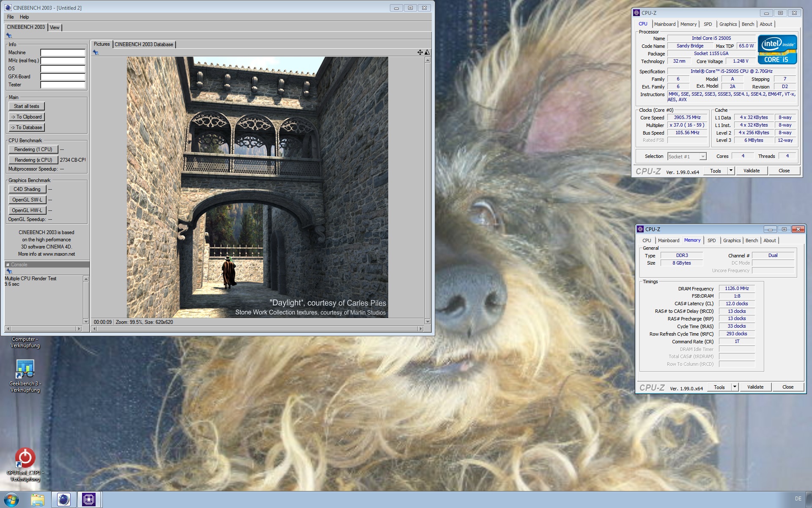Click lower CPU-Z window title icon
Viewport: 812px width, 508px height.
click(640, 229)
